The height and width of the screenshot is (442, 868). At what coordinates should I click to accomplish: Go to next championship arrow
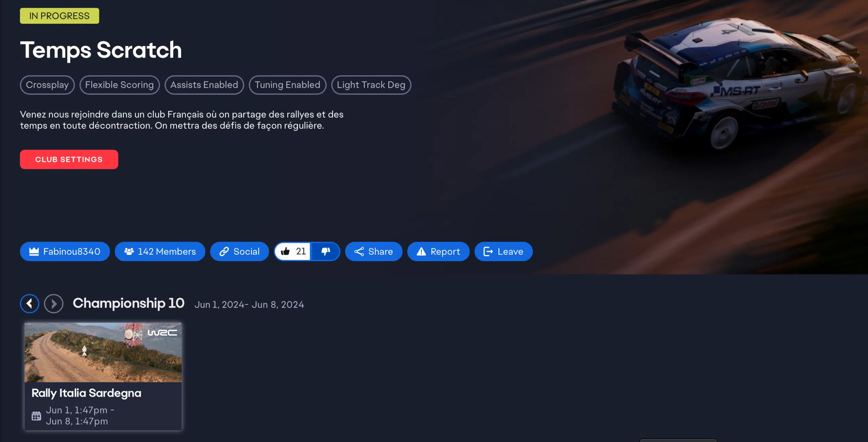click(x=54, y=303)
